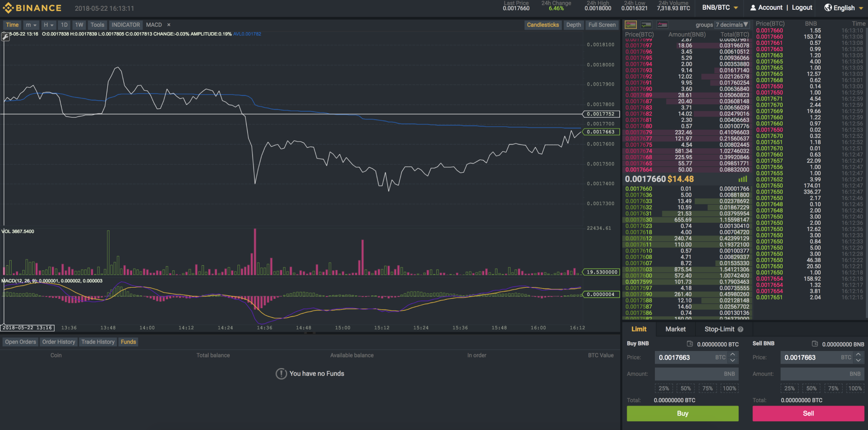
Task: Click the Stop-Limit help question mark icon
Action: (740, 329)
